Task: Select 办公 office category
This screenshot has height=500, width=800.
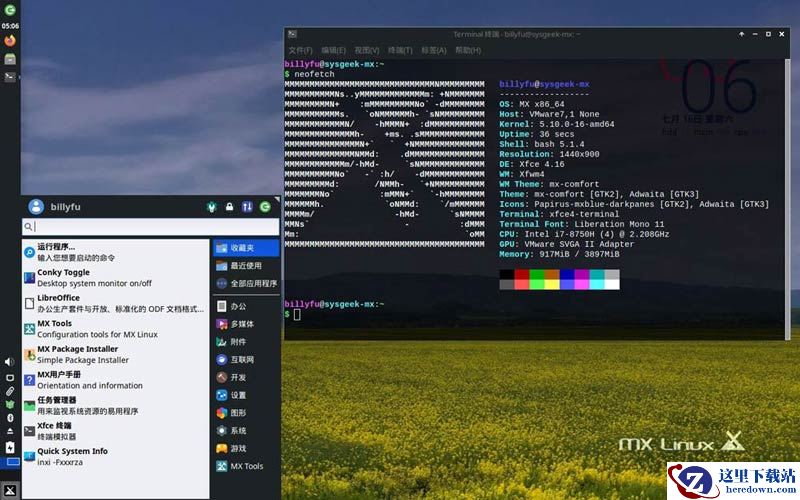Action: pos(246,306)
